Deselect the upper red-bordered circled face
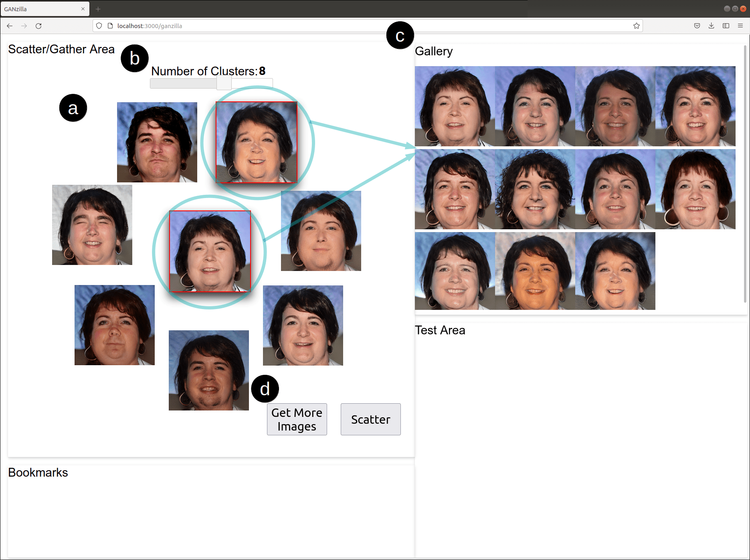This screenshot has height=560, width=750. click(x=257, y=142)
